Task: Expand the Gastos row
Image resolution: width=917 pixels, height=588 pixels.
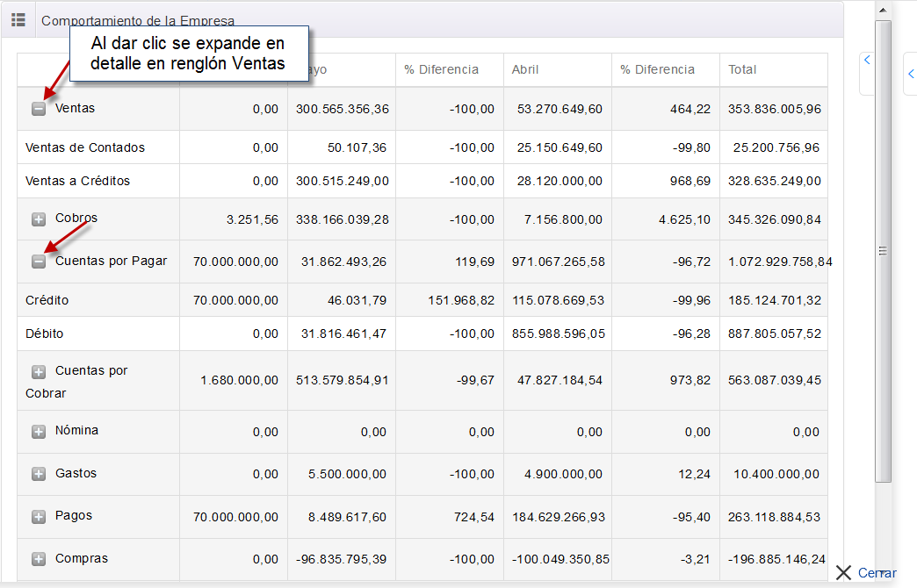Action: click(x=39, y=474)
